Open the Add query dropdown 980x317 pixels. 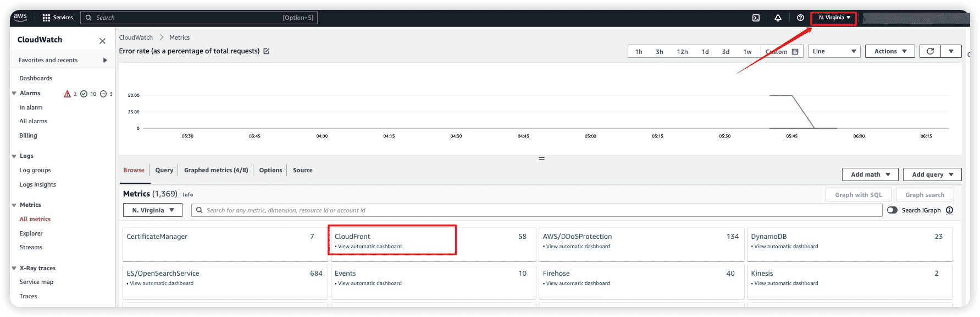[932, 174]
